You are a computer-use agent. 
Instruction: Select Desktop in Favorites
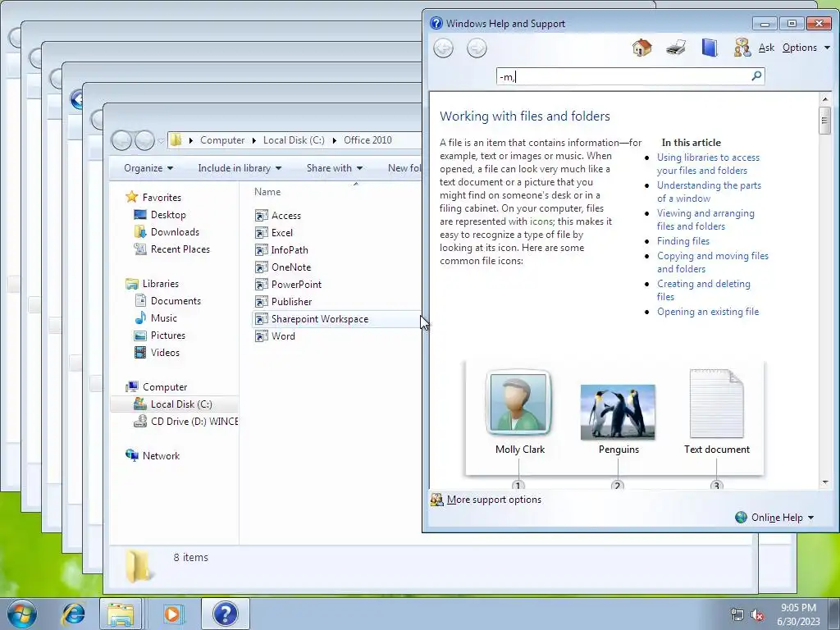(167, 215)
